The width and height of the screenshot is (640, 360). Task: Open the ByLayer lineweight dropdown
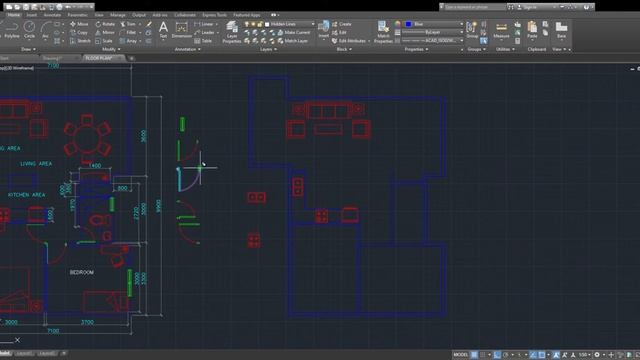(x=433, y=32)
